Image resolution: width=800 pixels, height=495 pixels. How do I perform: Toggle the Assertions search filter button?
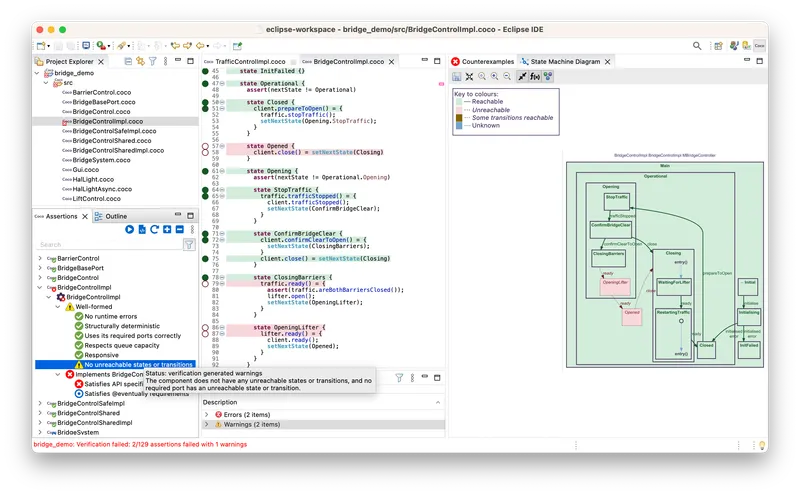[189, 244]
